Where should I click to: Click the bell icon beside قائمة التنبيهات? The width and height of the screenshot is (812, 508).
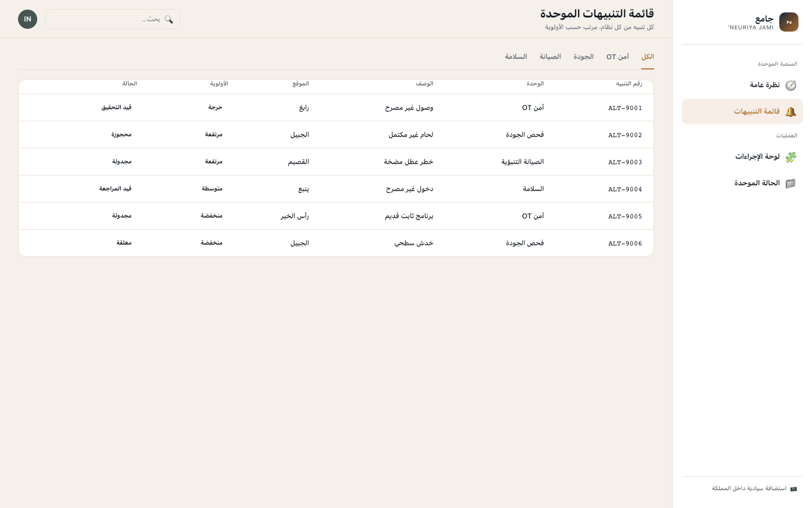click(791, 112)
